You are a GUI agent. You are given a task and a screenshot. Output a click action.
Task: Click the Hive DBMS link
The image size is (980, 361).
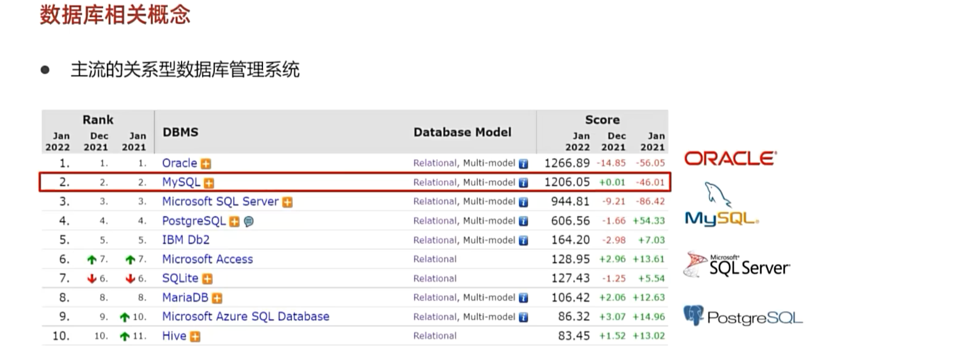174,336
